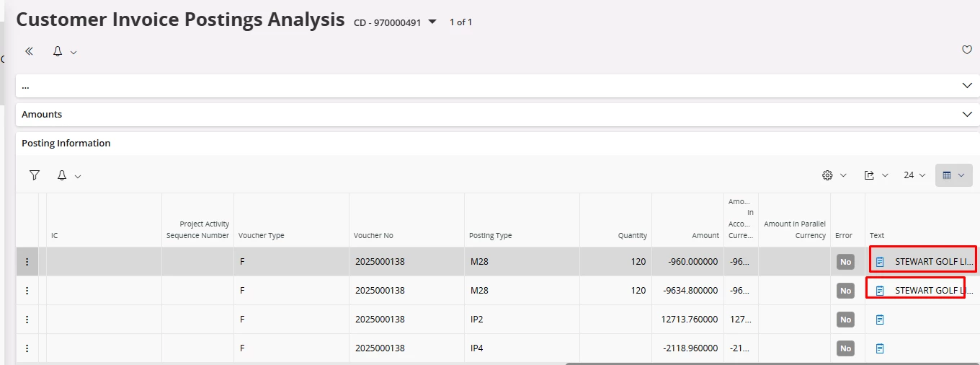Toggle Error No badge in -9634.800000 row
980x365 pixels.
pos(845,291)
